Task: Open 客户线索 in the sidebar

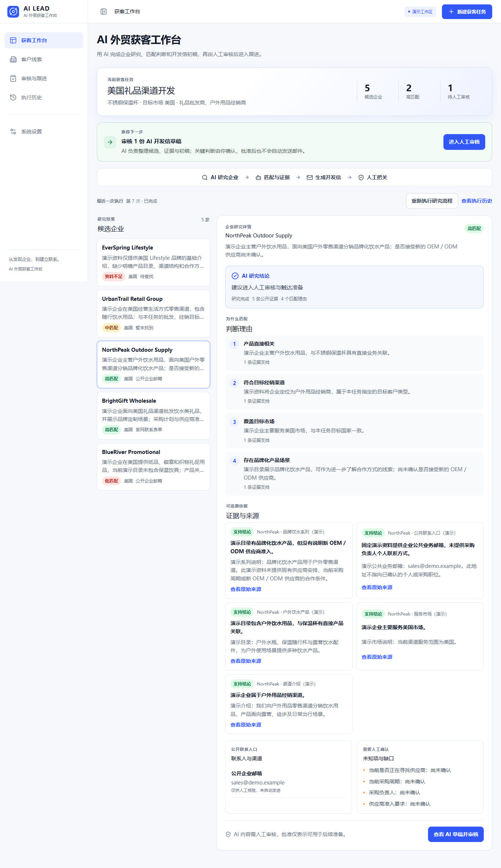Action: (x=44, y=59)
